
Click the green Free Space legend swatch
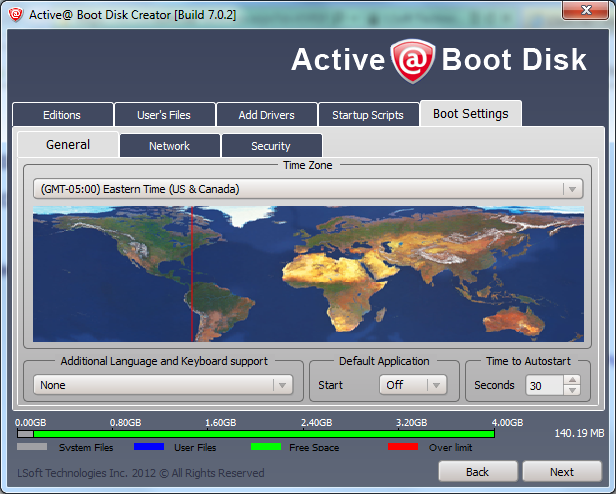[266, 447]
